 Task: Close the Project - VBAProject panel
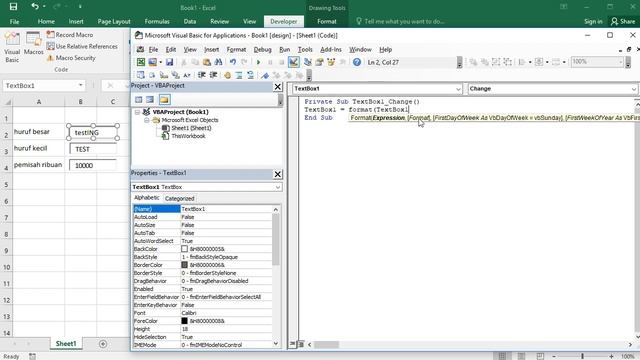[278, 87]
